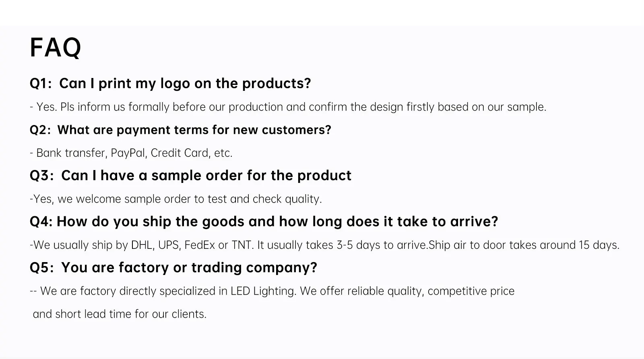Select the Q1 logo printing question

(170, 83)
